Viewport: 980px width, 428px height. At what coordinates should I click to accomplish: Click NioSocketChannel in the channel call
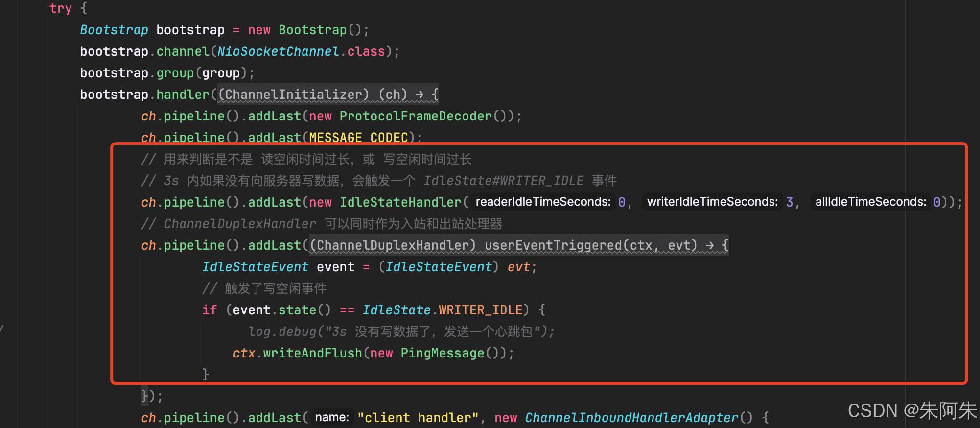(278, 51)
